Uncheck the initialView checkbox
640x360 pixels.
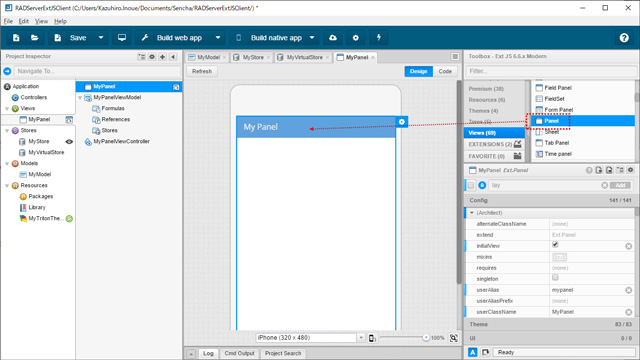(555, 245)
